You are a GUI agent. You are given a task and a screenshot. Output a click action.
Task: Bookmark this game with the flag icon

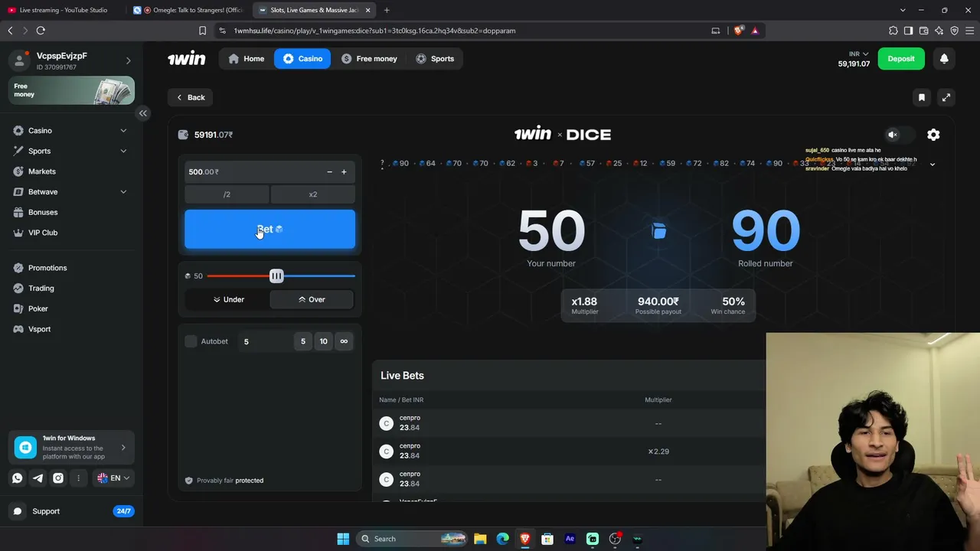coord(922,97)
